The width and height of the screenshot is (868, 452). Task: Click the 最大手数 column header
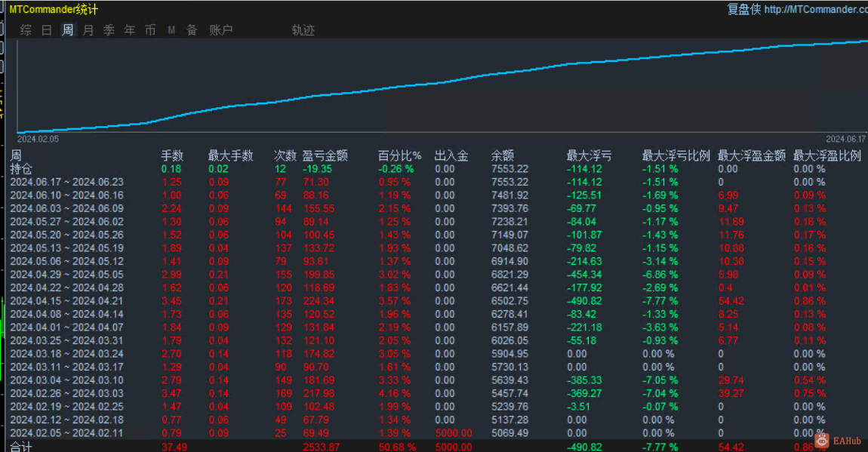click(231, 155)
